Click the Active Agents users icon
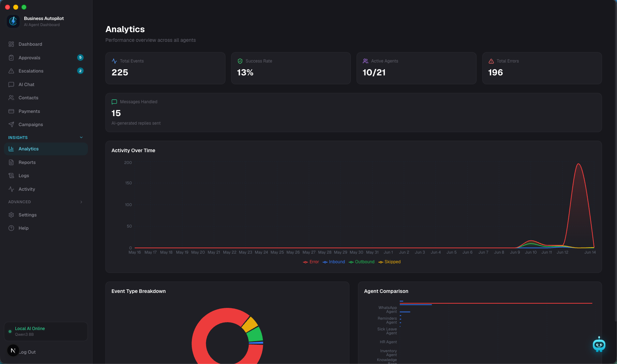 [x=365, y=61]
